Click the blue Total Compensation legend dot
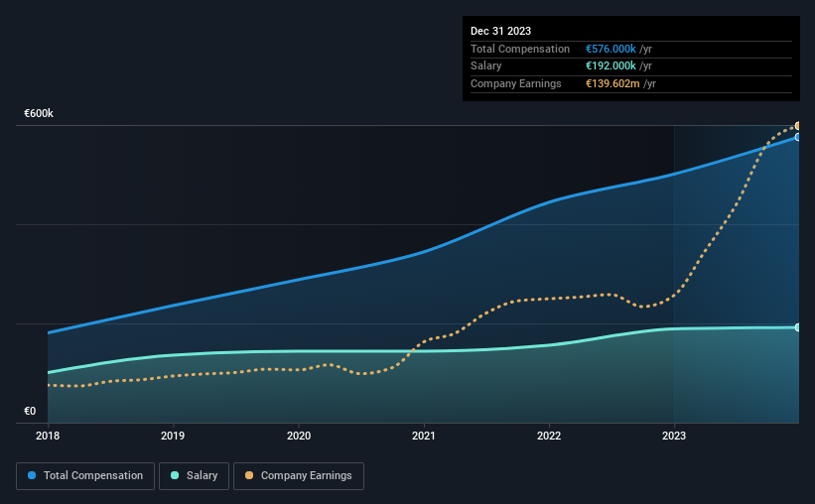The height and width of the screenshot is (504, 815). pos(32,475)
